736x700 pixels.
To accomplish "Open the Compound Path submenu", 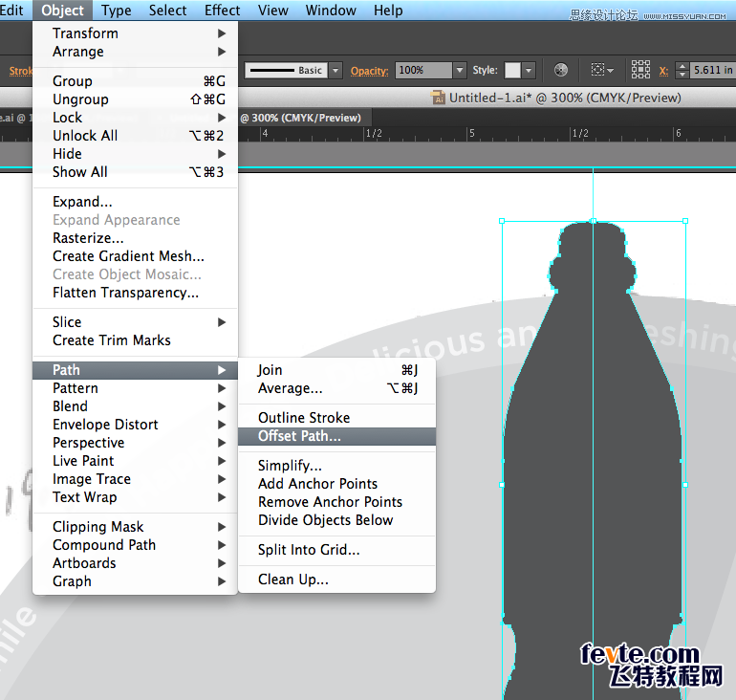I will [x=135, y=544].
